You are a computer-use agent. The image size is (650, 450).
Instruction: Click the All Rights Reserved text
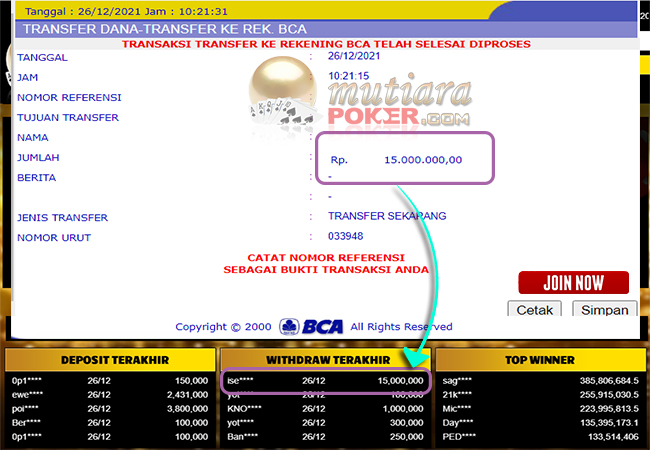coord(401,327)
